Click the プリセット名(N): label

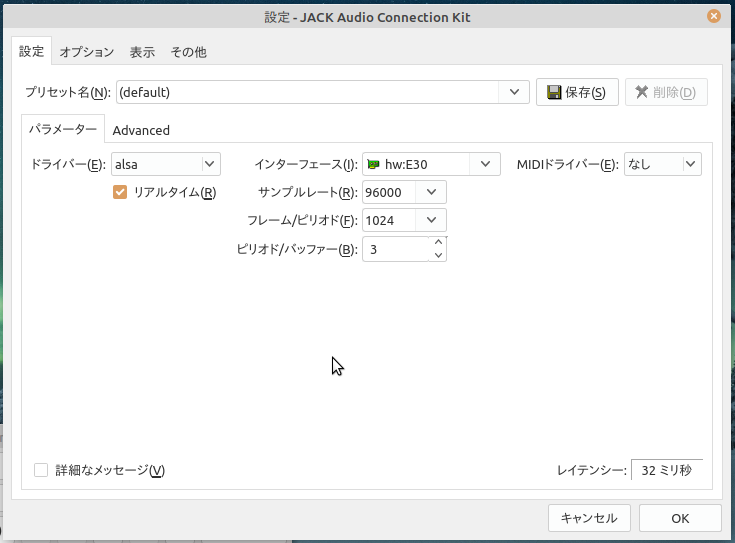pyautogui.click(x=68, y=92)
